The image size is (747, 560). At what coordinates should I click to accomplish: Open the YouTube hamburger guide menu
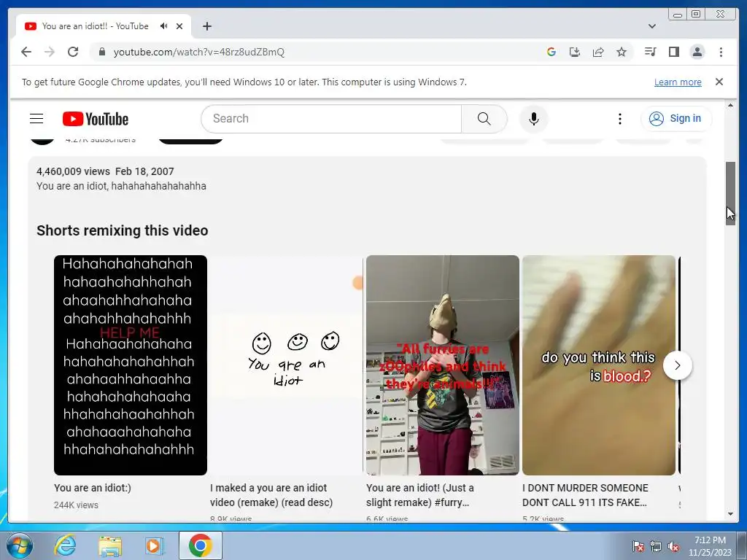[36, 119]
